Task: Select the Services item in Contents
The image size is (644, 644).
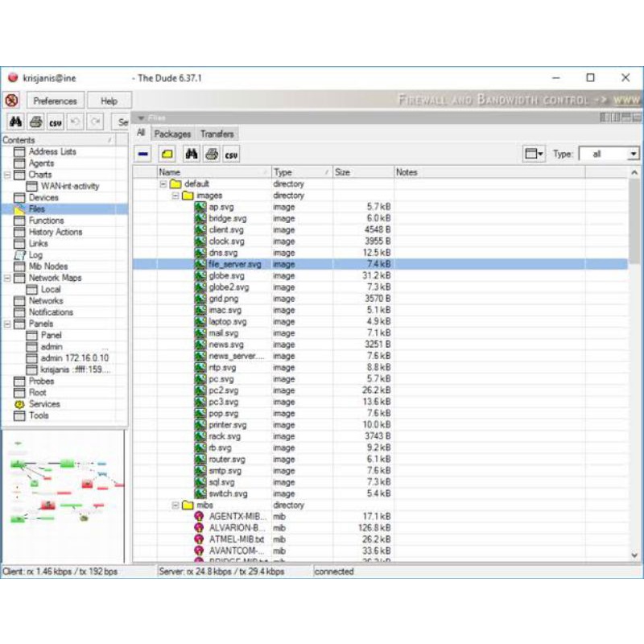Action: [44, 404]
